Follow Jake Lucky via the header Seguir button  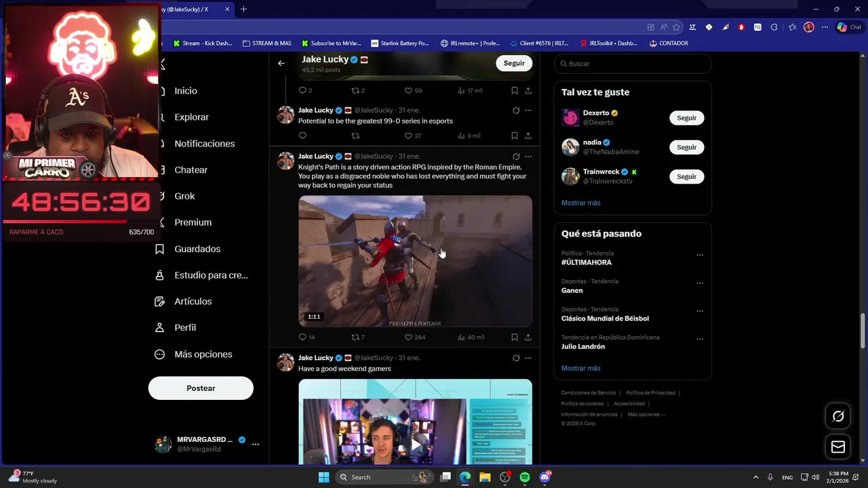point(514,63)
